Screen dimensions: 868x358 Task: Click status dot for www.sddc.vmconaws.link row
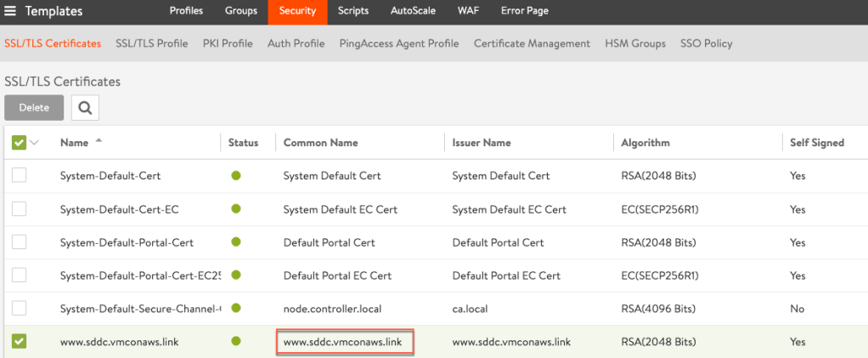(x=236, y=342)
